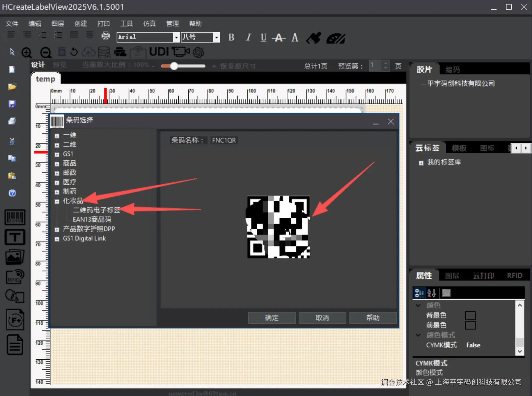Select the text box tool

[15, 237]
